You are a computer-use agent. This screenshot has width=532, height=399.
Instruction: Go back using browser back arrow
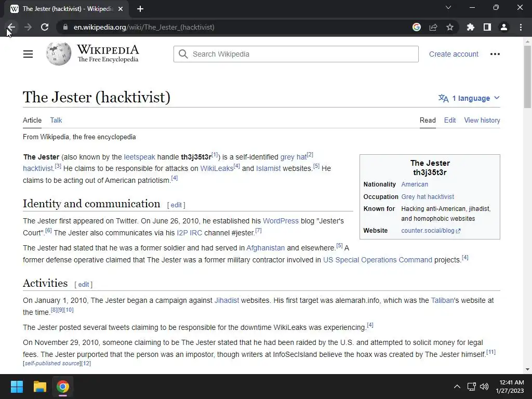11,27
